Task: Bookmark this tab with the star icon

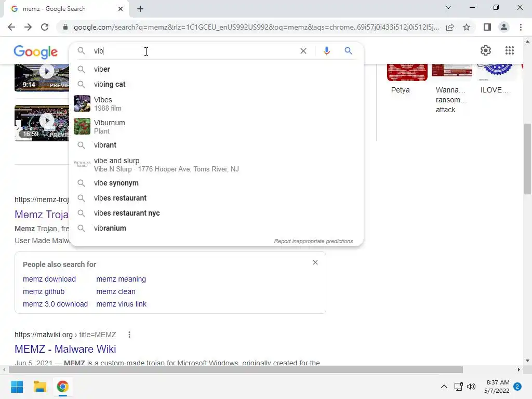Action: (x=467, y=27)
